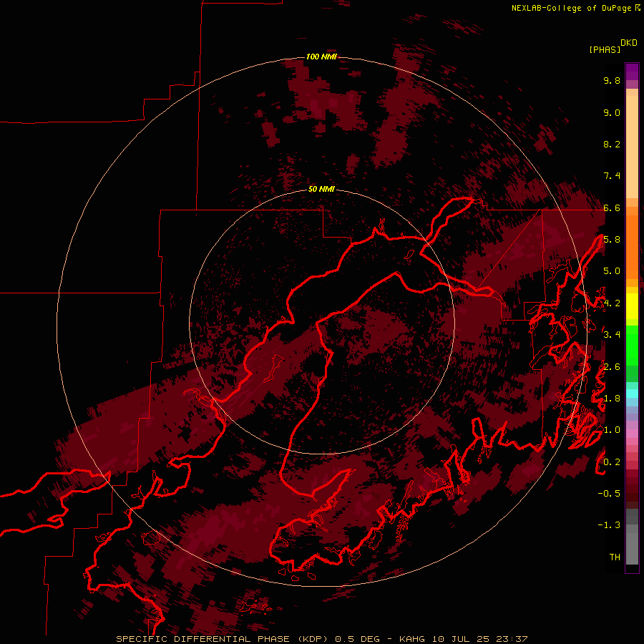Click the DKD legend header label

coord(629,43)
